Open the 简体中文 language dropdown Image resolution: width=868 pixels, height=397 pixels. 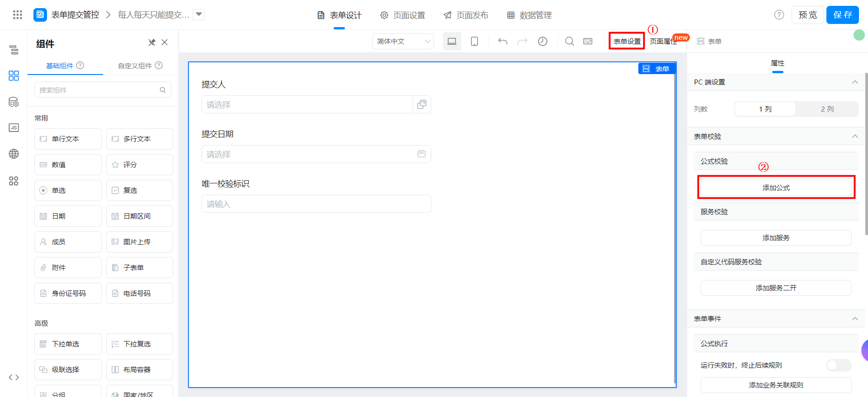[403, 41]
